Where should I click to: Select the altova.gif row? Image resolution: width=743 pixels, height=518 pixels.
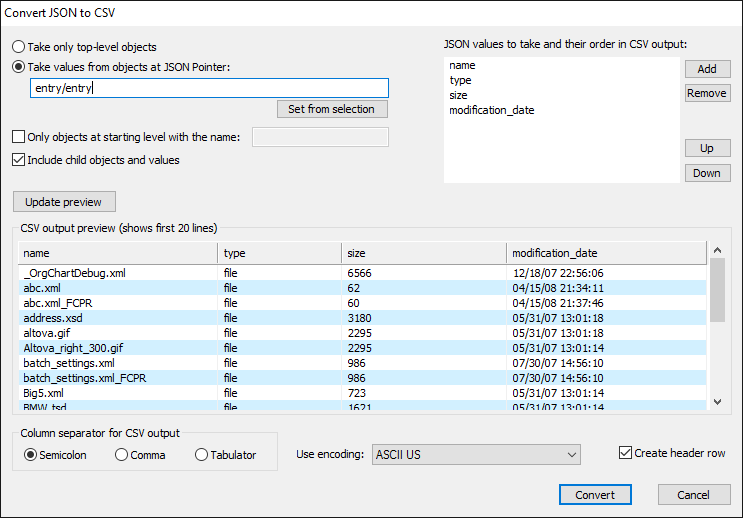362,333
